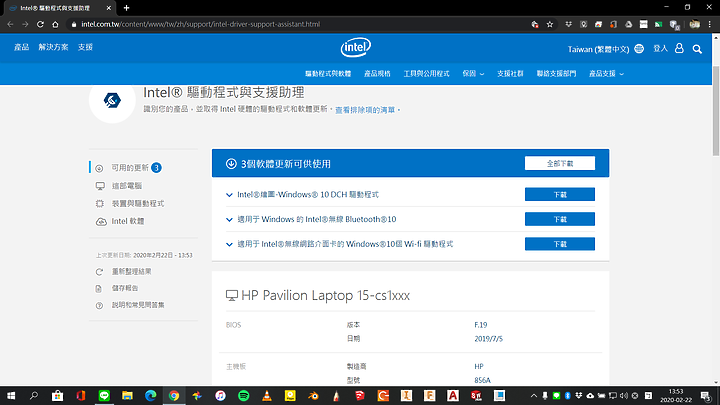This screenshot has width=720, height=405.
Task: Bookmark this page with the star icon
Action: 550,24
